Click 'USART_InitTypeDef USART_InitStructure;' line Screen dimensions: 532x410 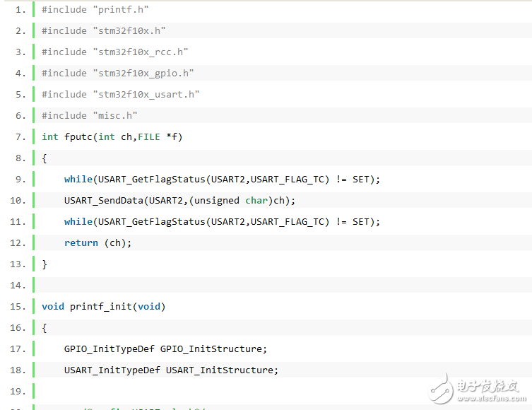[x=172, y=370]
